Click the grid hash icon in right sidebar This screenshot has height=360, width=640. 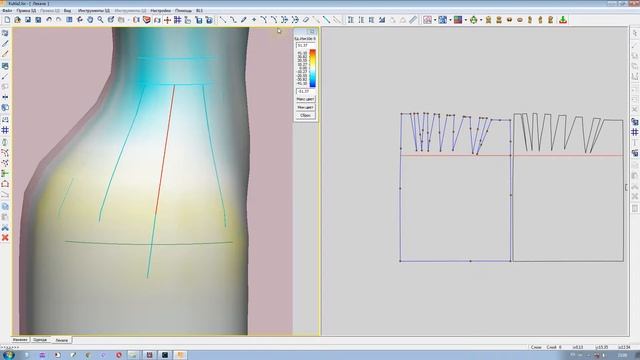(635, 132)
